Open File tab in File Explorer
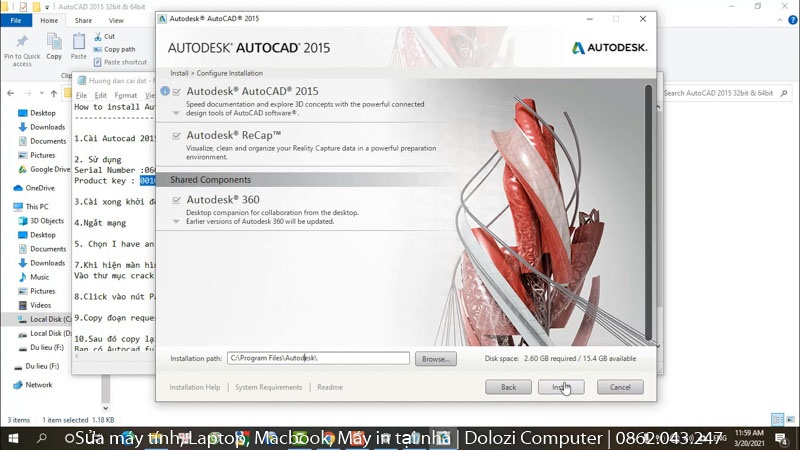The height and width of the screenshot is (450, 800). [x=16, y=20]
